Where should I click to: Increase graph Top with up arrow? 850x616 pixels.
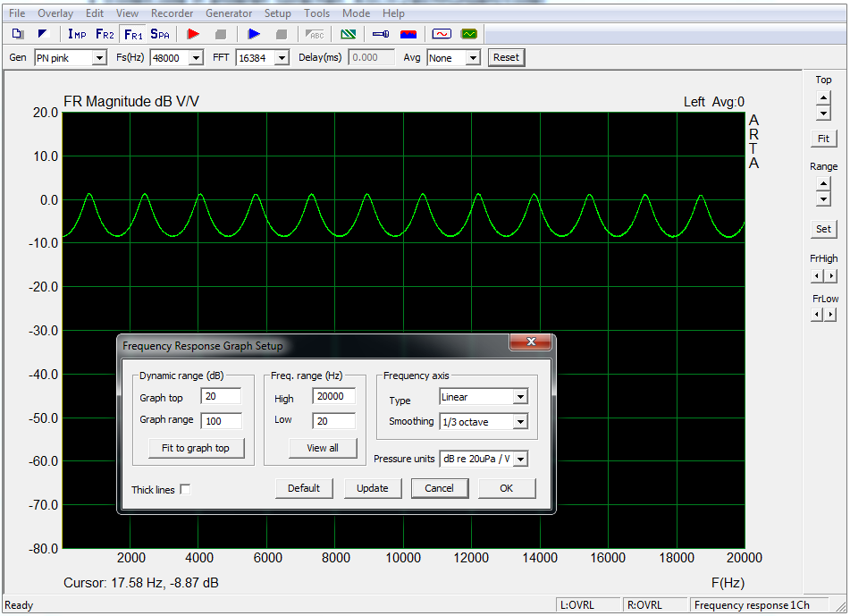(x=823, y=98)
